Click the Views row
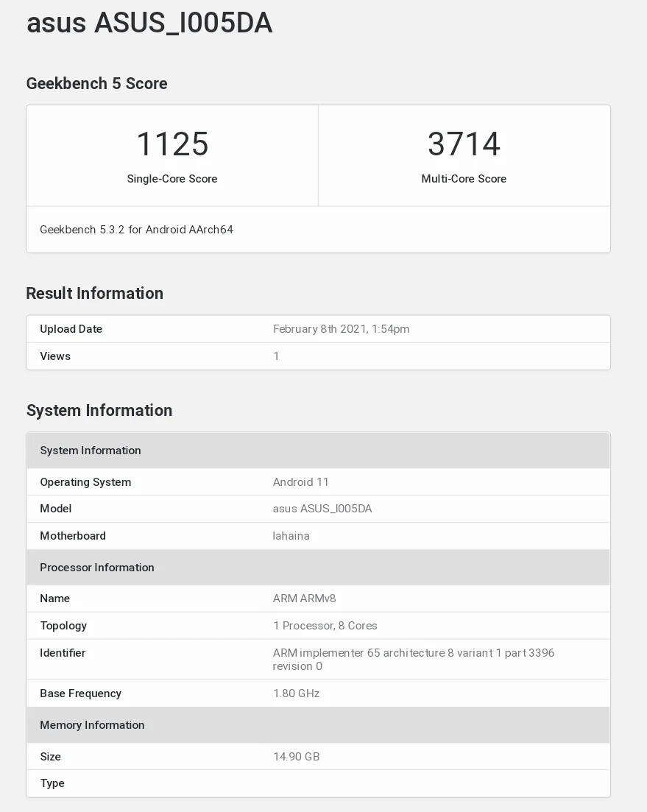This screenshot has height=812, width=647. click(x=55, y=356)
